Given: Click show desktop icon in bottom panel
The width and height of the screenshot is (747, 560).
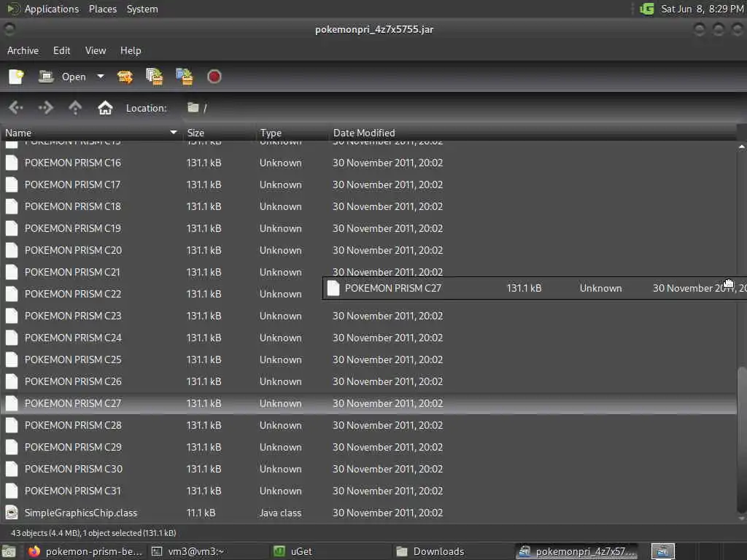Looking at the screenshot, I should pos(9,551).
